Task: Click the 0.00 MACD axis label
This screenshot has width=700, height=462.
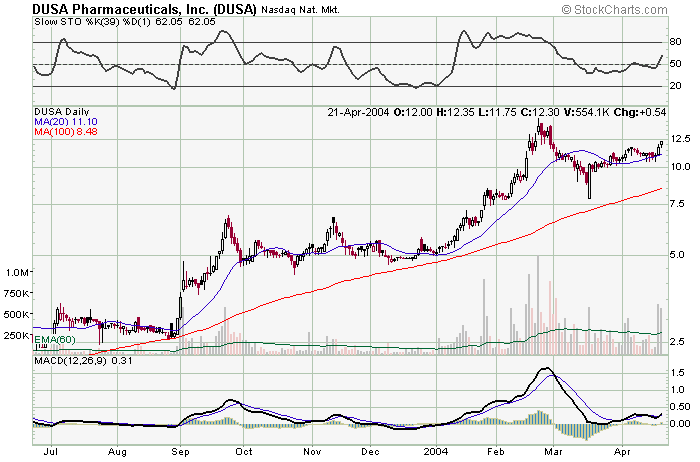Action: pyautogui.click(x=680, y=423)
